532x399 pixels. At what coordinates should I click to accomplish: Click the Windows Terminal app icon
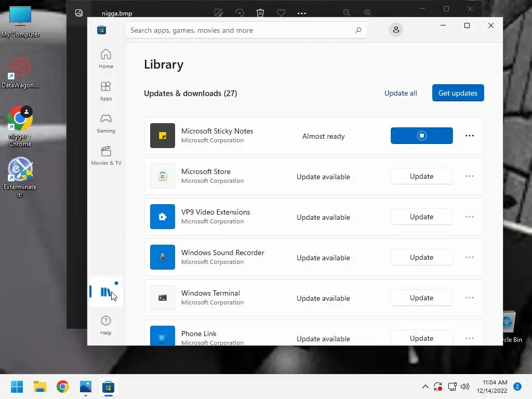pos(163,298)
